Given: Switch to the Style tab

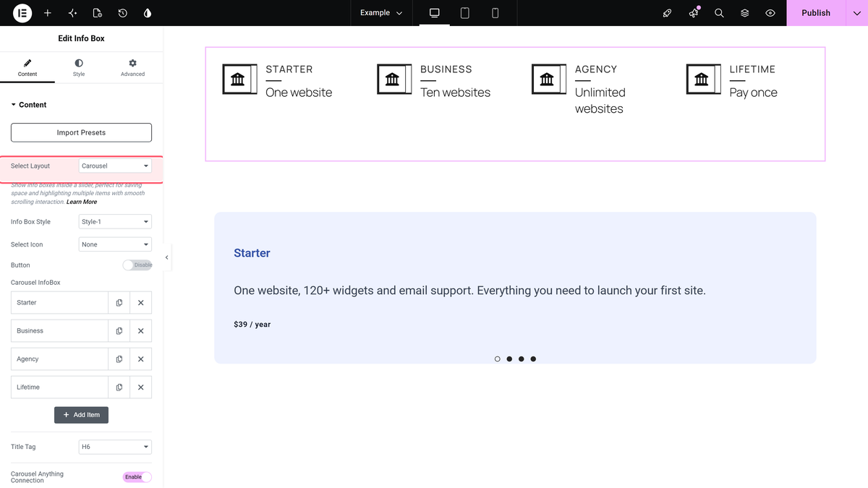Looking at the screenshot, I should [x=79, y=68].
